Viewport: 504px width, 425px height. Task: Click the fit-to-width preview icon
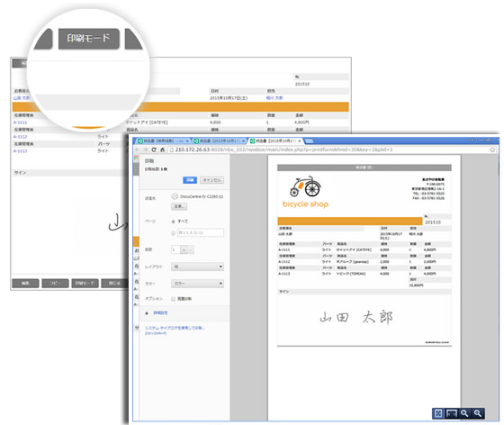coord(451,413)
